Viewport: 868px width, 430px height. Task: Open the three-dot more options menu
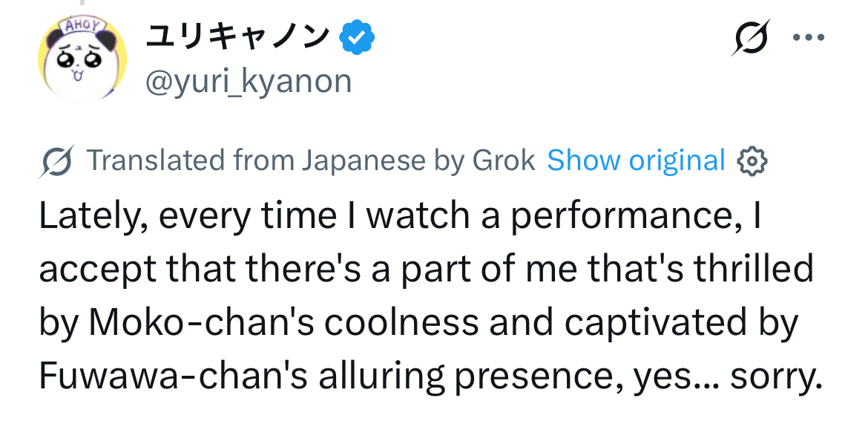tap(809, 39)
